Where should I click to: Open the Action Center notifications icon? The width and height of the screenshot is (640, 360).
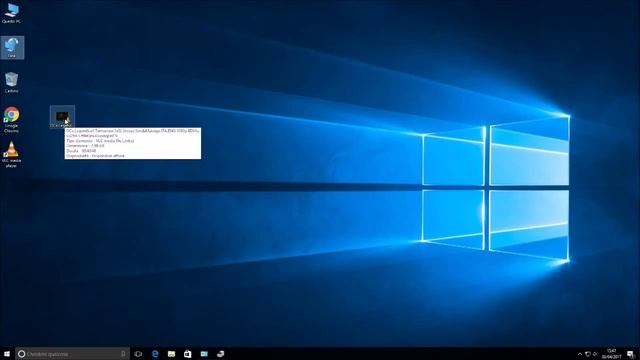[x=631, y=354]
